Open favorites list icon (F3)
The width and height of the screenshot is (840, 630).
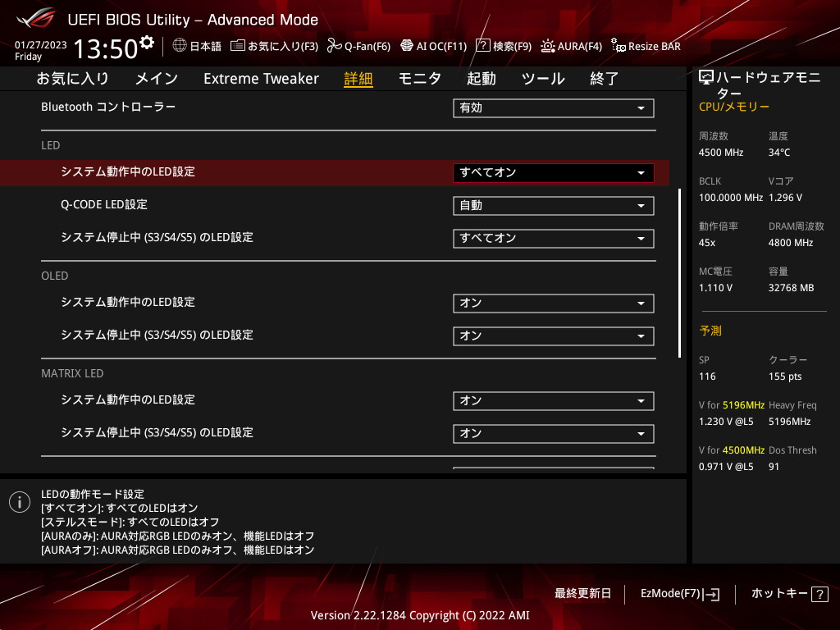click(237, 46)
